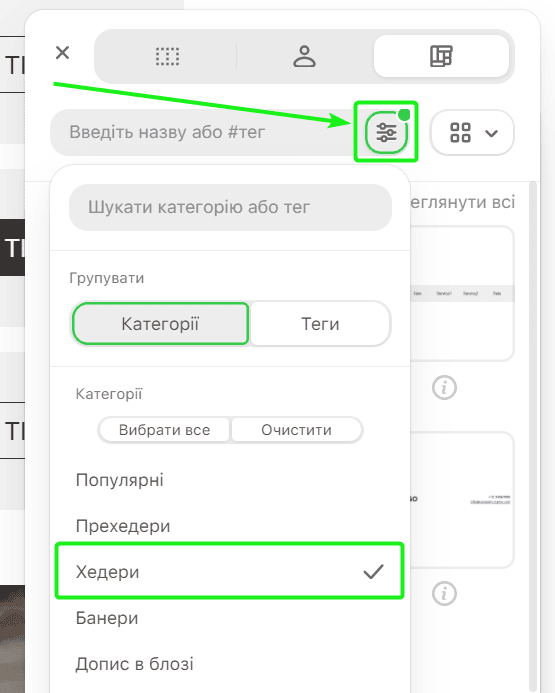Click the Вибрати все button

[164, 430]
